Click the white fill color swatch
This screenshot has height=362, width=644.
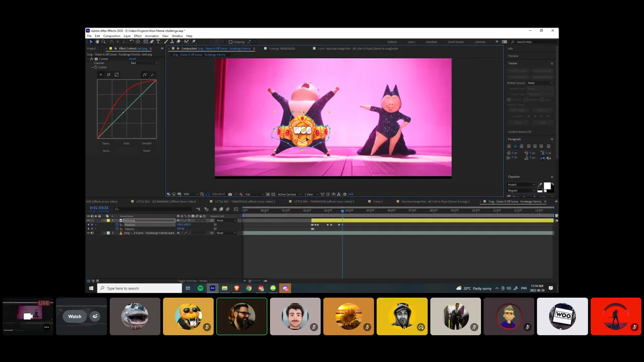click(547, 185)
